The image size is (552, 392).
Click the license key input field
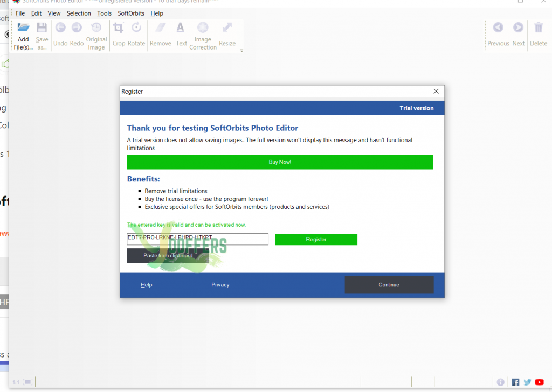197,239
